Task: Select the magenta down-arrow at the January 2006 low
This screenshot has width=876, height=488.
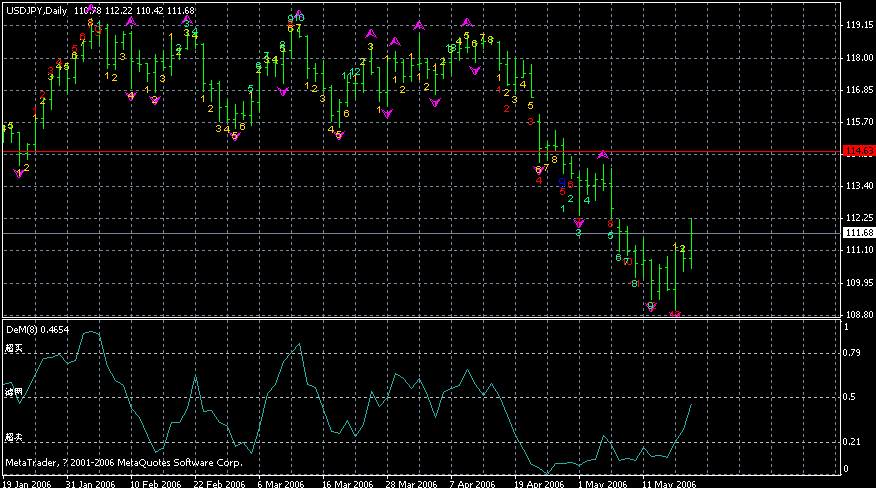Action: click(x=18, y=173)
